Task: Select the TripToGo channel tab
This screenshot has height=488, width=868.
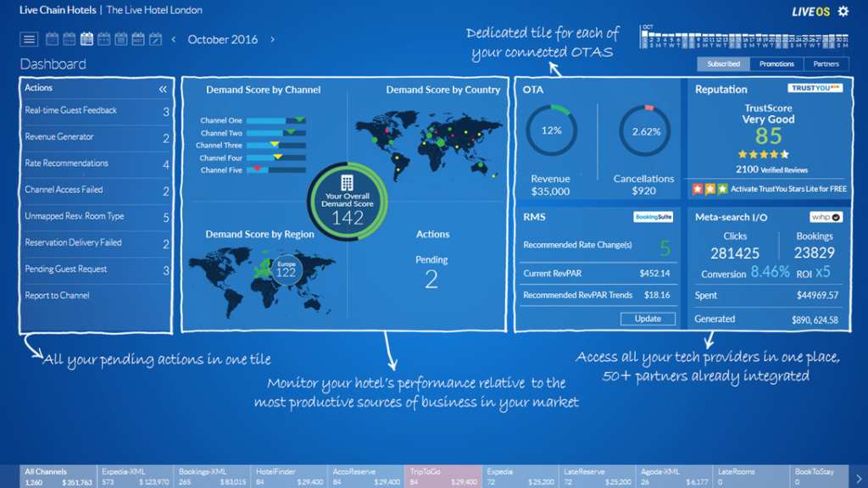Action: (442, 476)
